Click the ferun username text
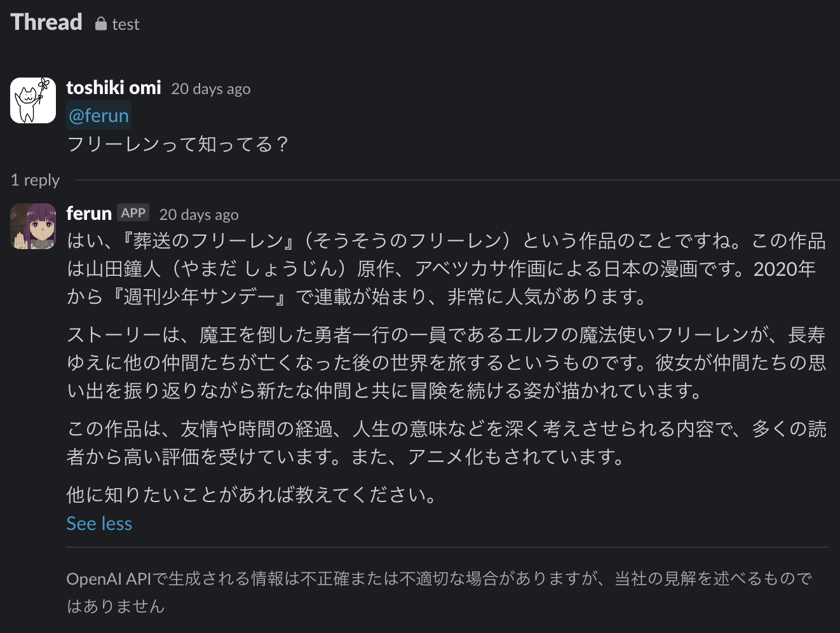 pyautogui.click(x=88, y=213)
